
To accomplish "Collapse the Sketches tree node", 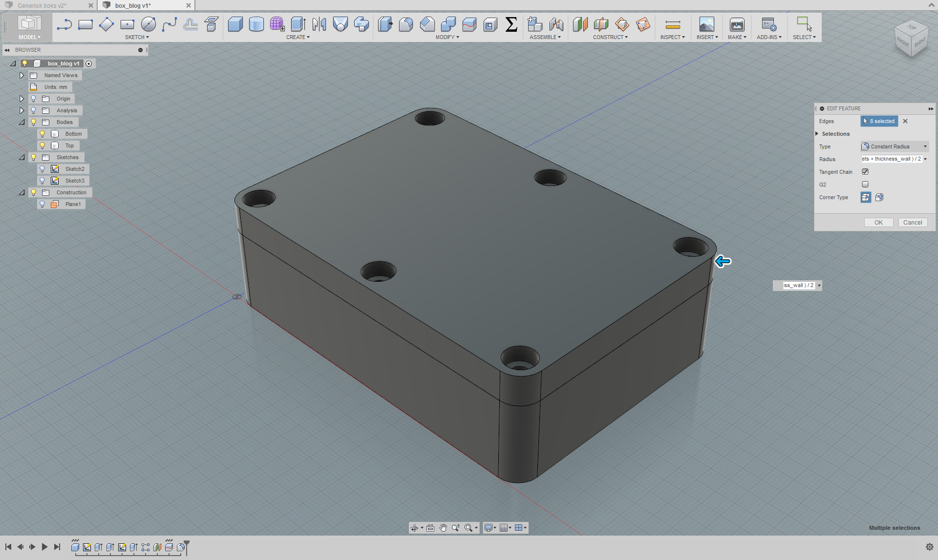I will coord(21,157).
